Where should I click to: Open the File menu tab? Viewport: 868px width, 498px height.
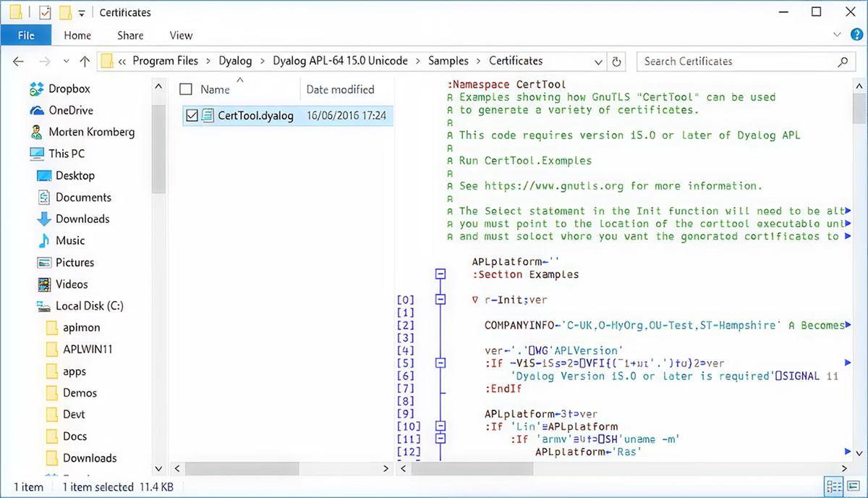[26, 35]
